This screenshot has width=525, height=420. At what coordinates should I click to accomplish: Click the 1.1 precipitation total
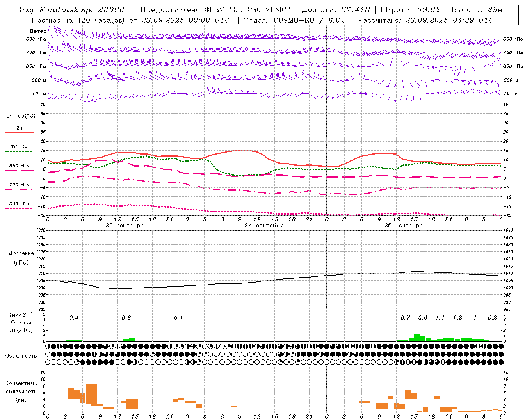click(x=440, y=317)
